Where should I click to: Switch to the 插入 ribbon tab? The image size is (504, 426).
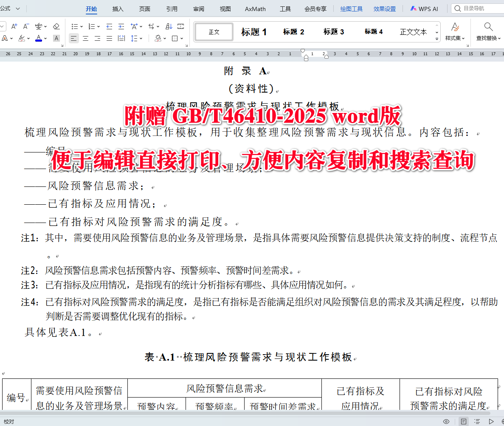click(117, 8)
